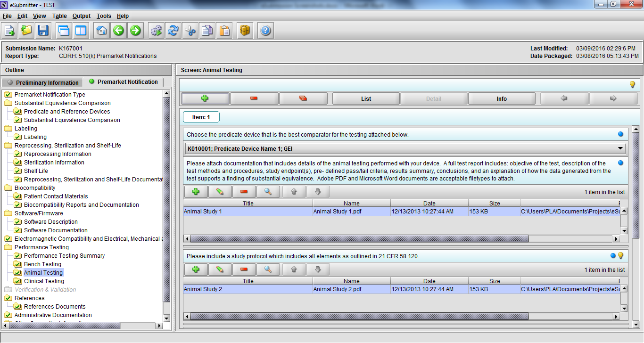Open the predicate device dropdown
The height and width of the screenshot is (343, 644).
619,149
